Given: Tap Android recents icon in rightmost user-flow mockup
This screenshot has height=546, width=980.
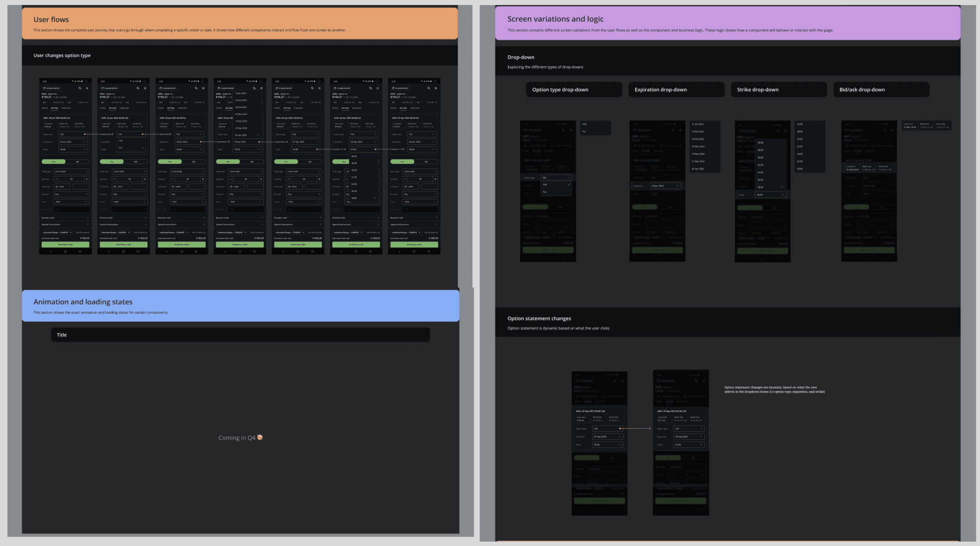Looking at the screenshot, I should [428, 251].
